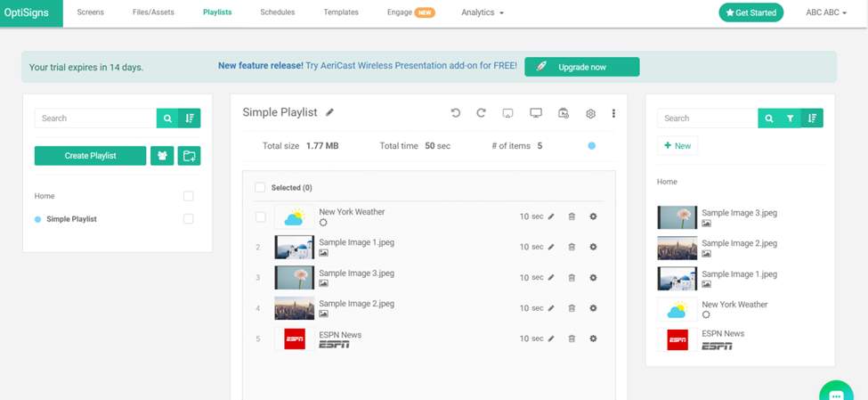Open the Analytics dropdown menu

coord(482,12)
